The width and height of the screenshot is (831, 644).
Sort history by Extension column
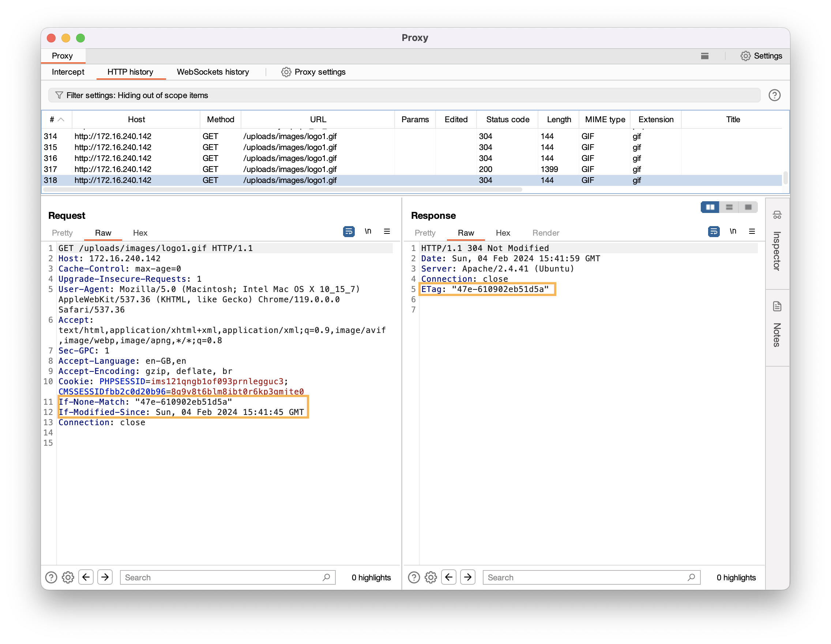click(656, 120)
